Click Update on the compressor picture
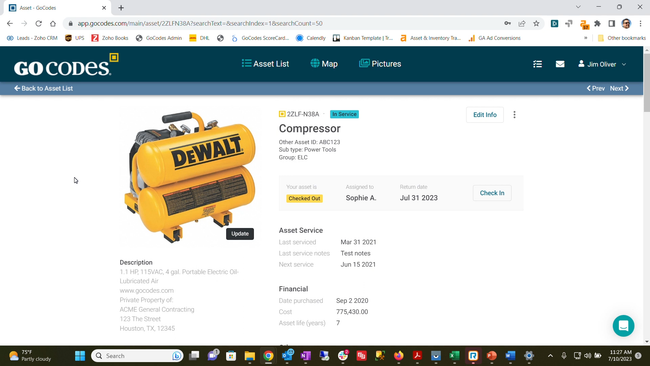650x366 pixels. click(240, 234)
